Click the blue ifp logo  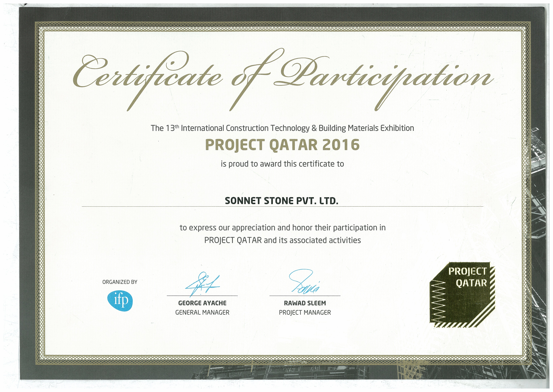[x=120, y=301]
